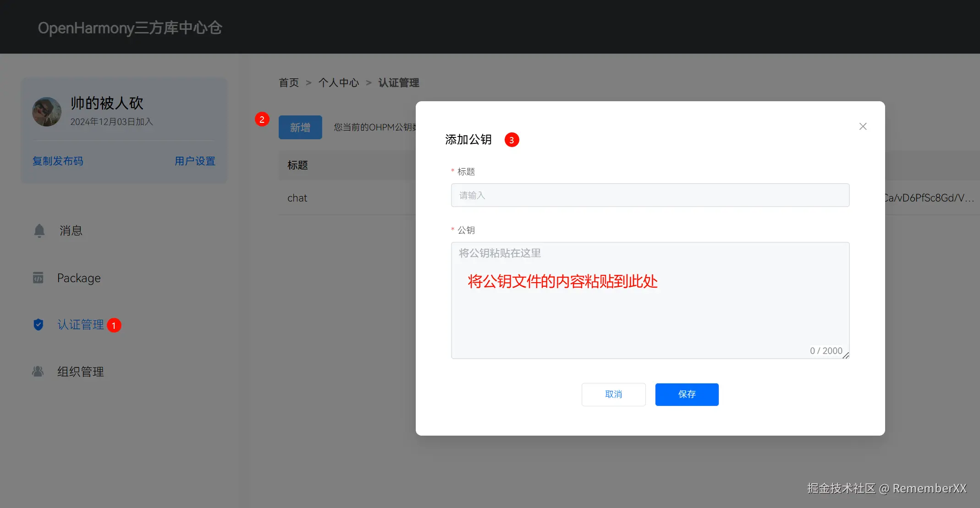This screenshot has height=508, width=980.
Task: Focus the 标题 input field
Action: [x=650, y=196]
